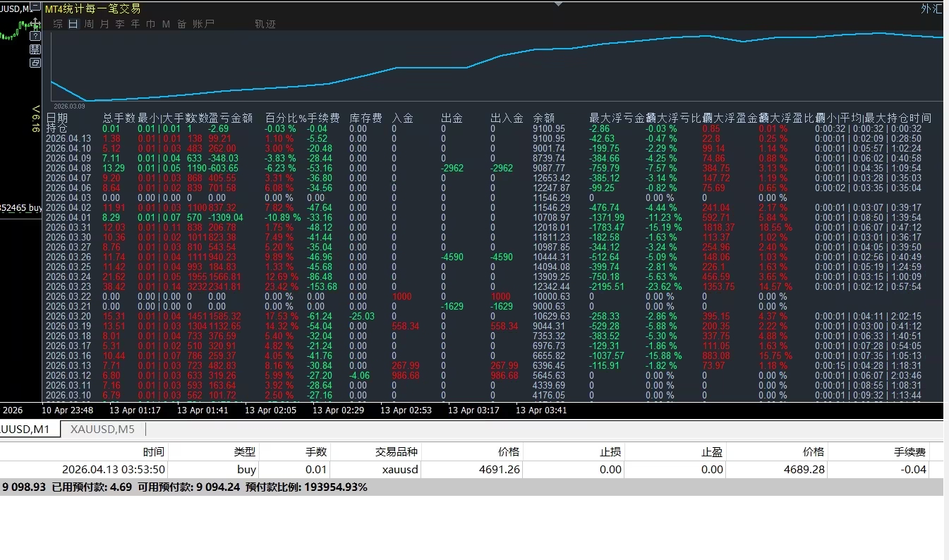Switch to the XAUUSD,M5 chart tab
The width and height of the screenshot is (949, 560).
click(x=102, y=429)
